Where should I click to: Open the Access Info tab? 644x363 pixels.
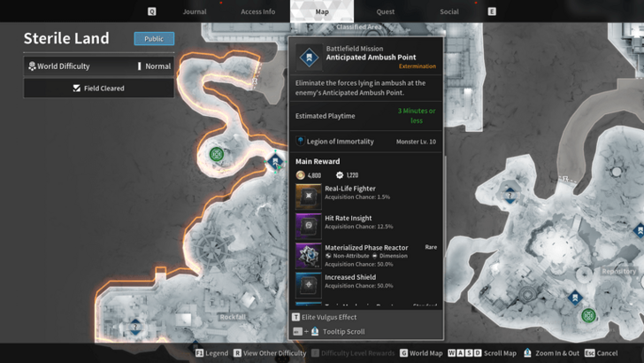pyautogui.click(x=257, y=12)
